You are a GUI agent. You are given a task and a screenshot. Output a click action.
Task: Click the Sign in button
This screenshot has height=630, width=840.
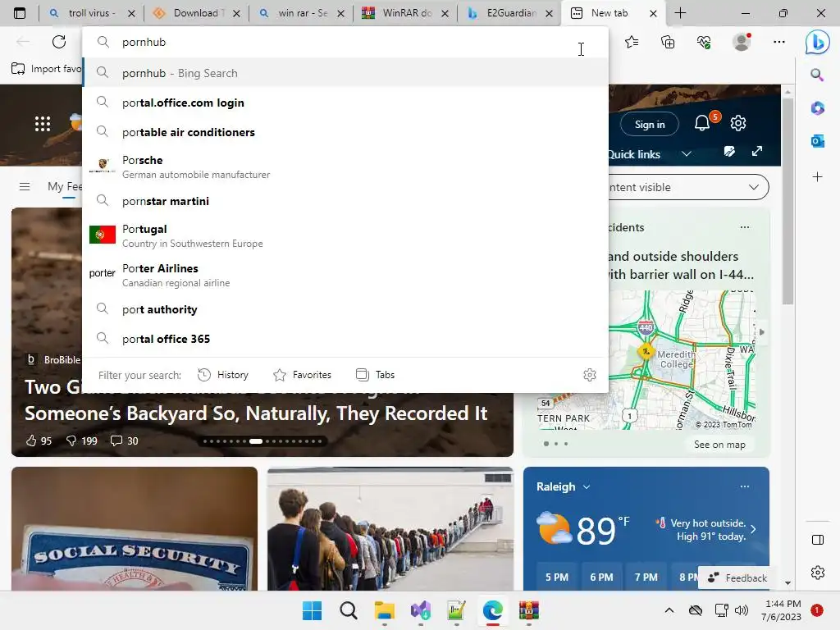point(650,125)
